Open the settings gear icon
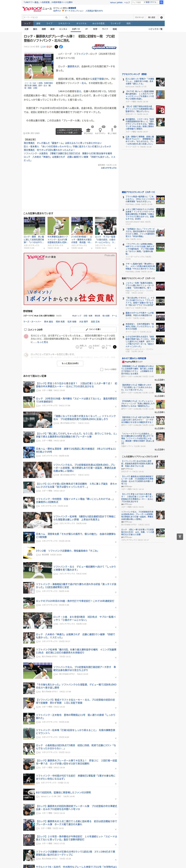 tap(161, 18)
